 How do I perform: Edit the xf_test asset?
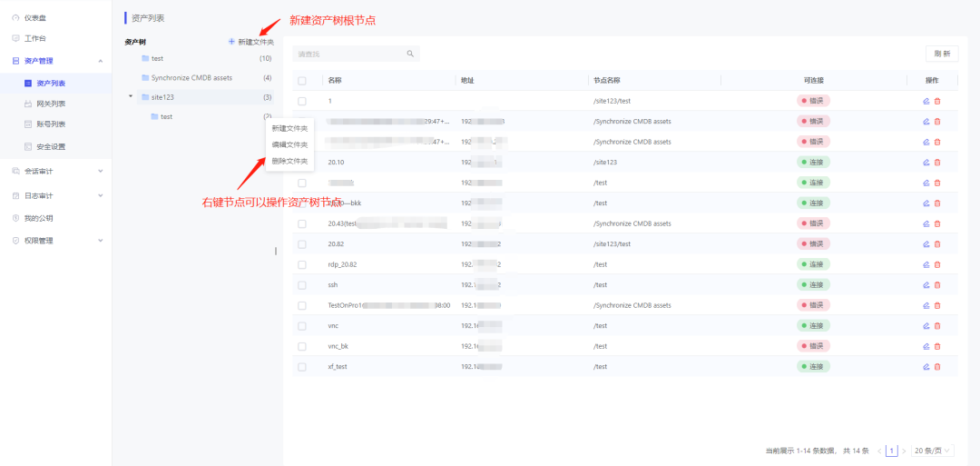[926, 367]
